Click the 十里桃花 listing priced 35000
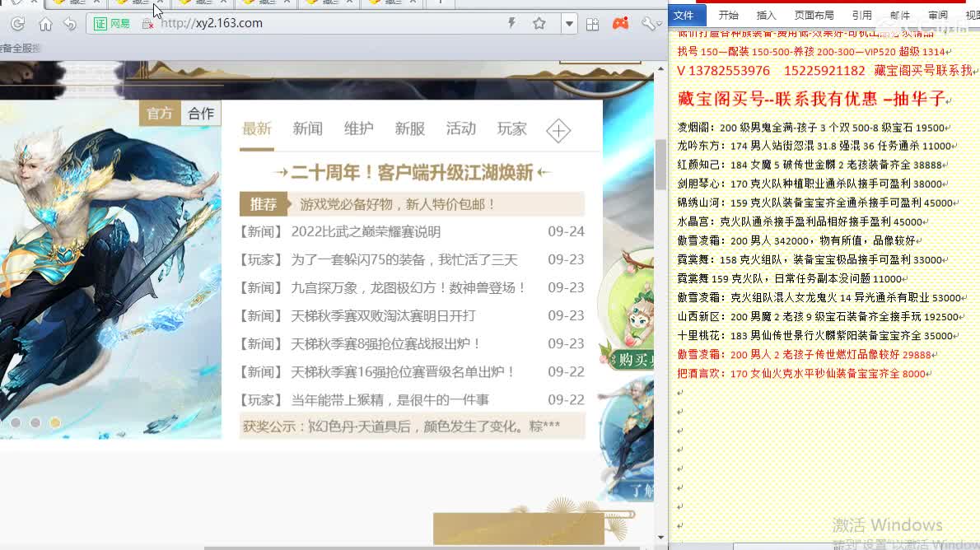 (818, 336)
